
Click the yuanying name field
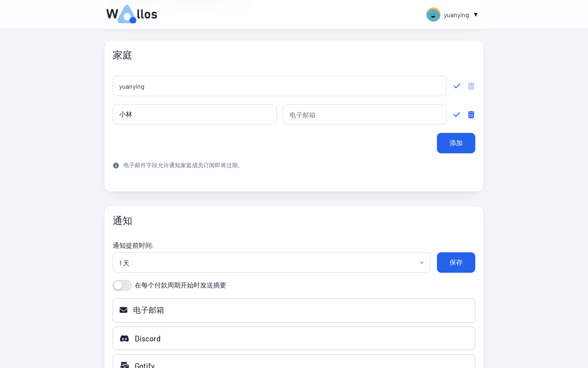(x=280, y=86)
